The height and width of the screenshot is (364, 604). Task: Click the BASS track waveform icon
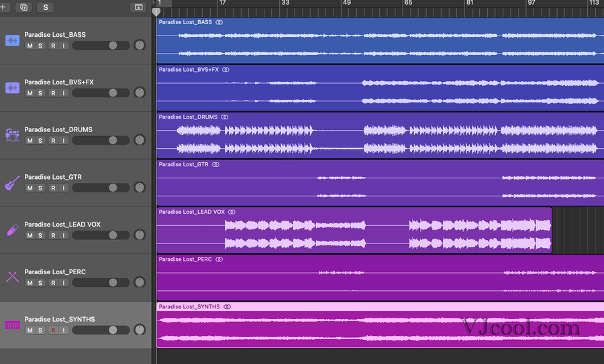[x=12, y=41]
